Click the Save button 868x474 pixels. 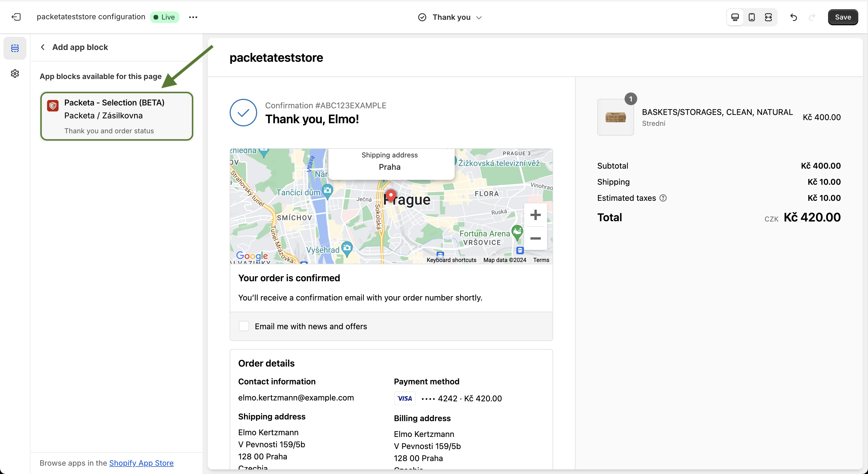tap(843, 17)
